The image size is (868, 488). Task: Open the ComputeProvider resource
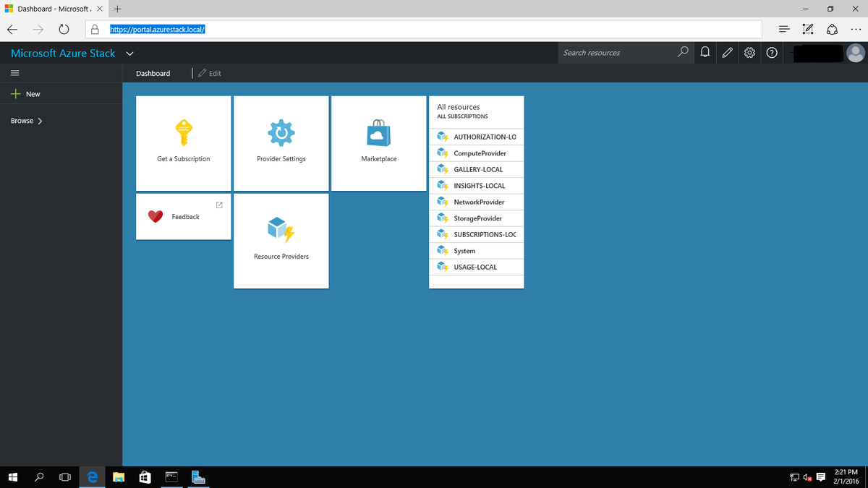pos(477,153)
